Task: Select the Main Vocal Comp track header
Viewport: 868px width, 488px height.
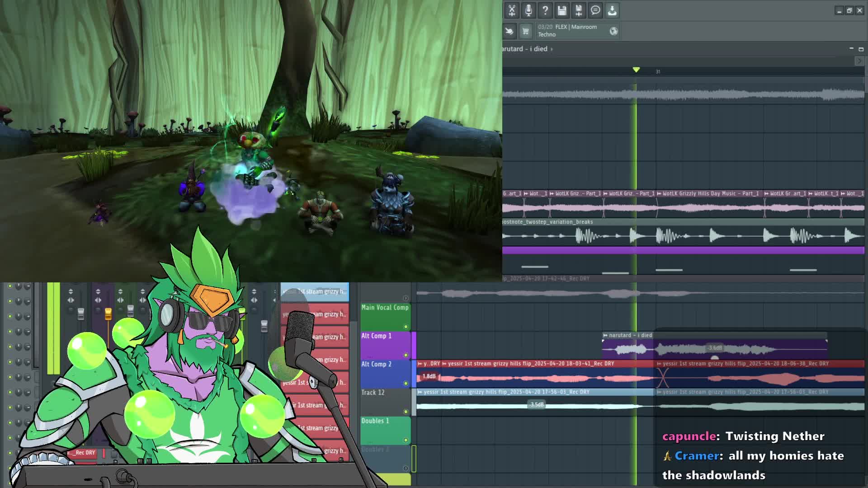Action: [385, 317]
